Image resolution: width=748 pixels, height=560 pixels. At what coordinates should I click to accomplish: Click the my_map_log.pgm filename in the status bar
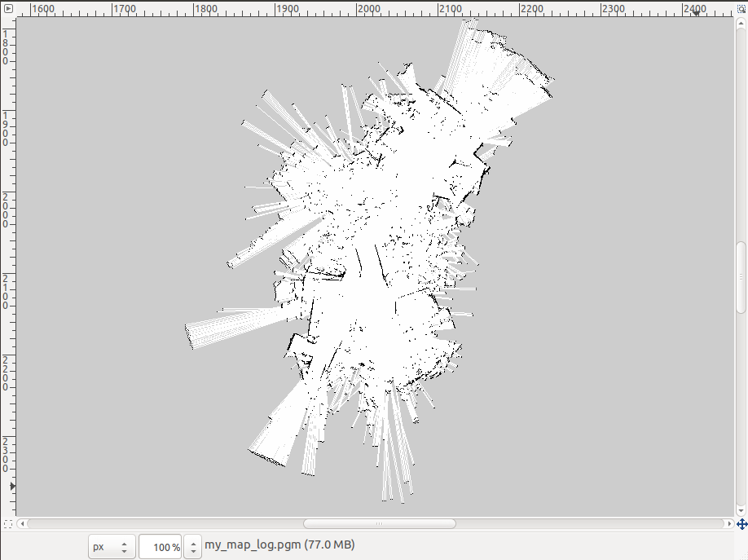click(x=253, y=545)
